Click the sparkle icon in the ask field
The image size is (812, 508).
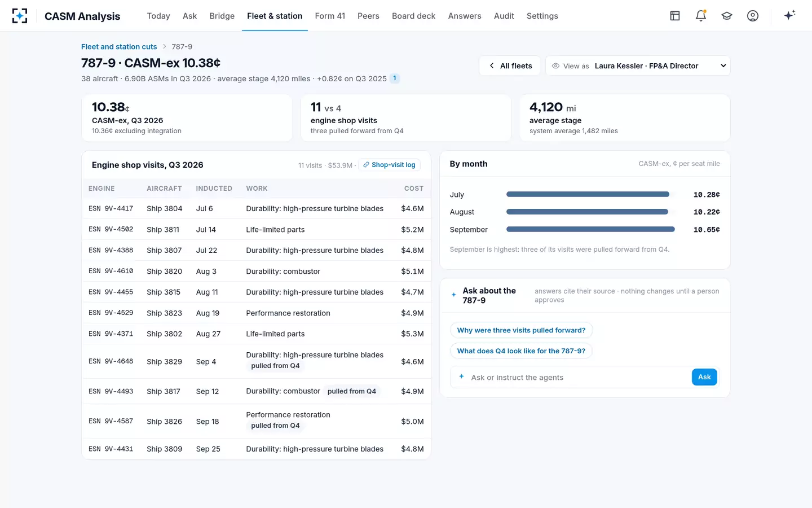coord(461,376)
